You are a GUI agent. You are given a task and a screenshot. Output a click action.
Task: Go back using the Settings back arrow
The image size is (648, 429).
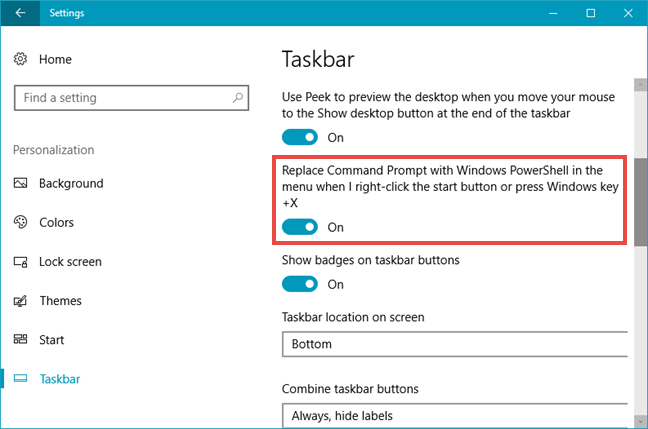click(20, 13)
